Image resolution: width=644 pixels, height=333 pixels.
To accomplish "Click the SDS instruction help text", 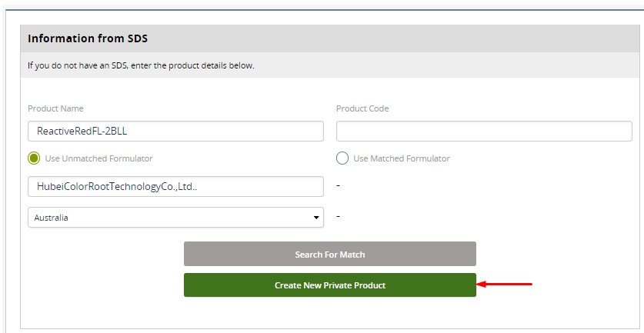I will (x=141, y=65).
